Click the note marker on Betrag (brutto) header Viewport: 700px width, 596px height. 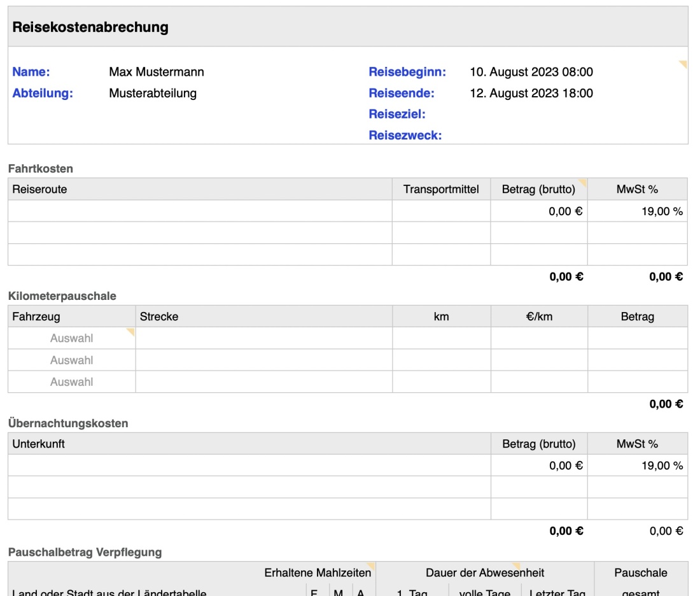coord(584,183)
